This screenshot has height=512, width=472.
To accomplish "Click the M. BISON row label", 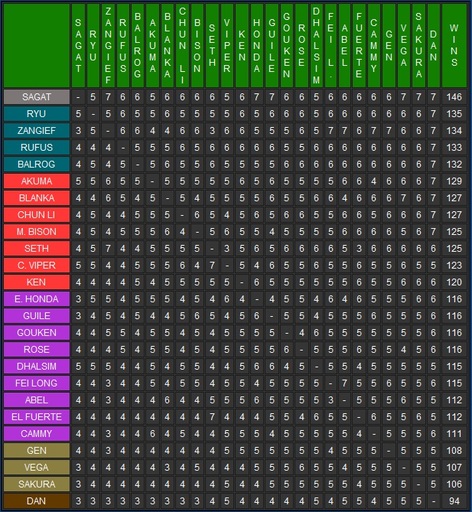I will 37,232.
